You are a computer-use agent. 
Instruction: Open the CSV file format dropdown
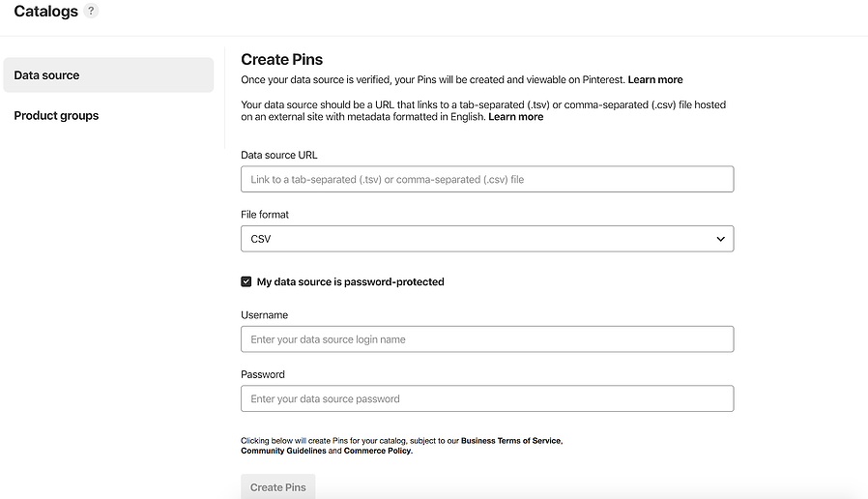coord(486,239)
